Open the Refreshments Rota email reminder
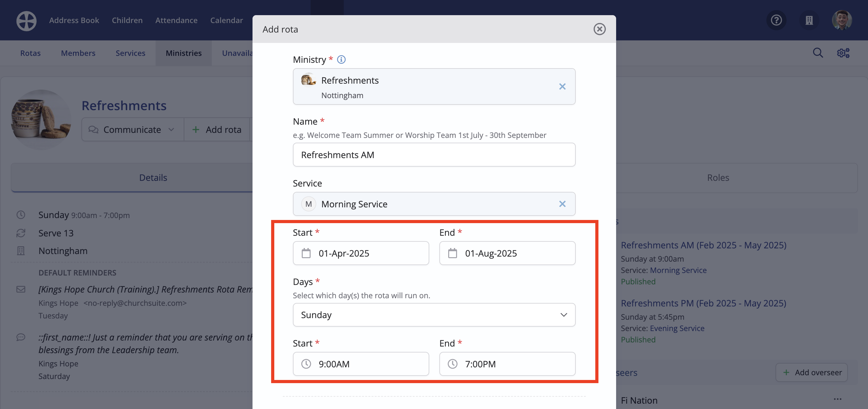 pyautogui.click(x=146, y=289)
